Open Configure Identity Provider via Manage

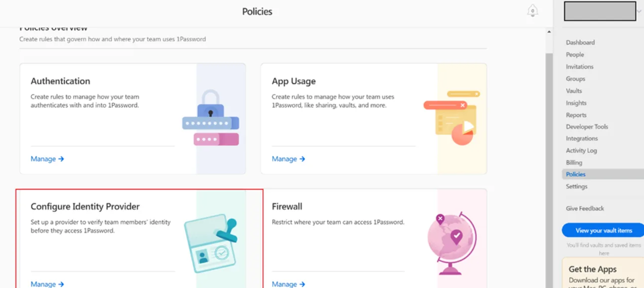[47, 284]
